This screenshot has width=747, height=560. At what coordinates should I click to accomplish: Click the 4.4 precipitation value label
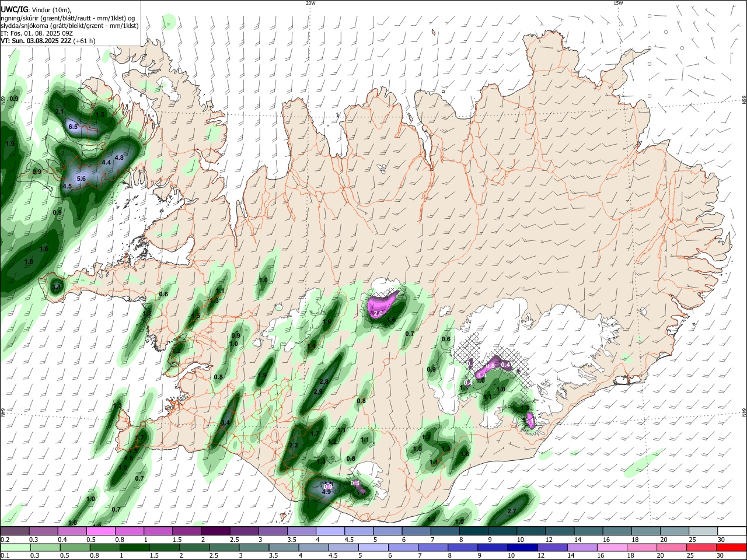(x=106, y=163)
